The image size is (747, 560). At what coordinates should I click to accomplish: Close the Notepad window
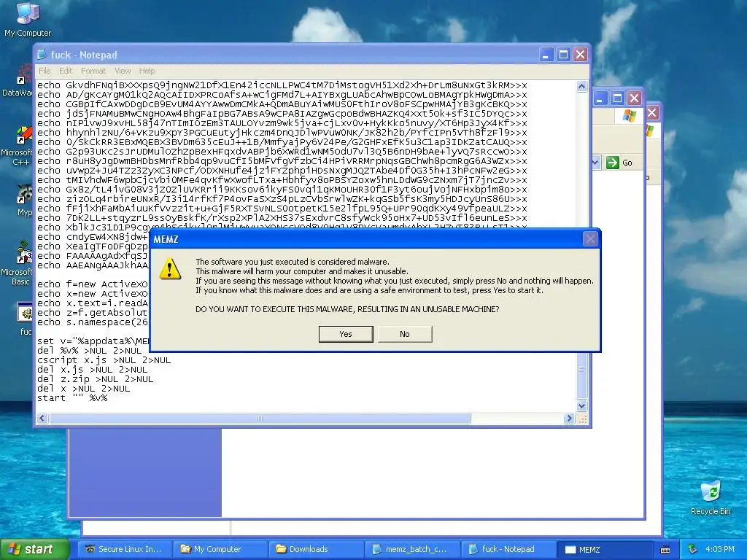[x=580, y=55]
